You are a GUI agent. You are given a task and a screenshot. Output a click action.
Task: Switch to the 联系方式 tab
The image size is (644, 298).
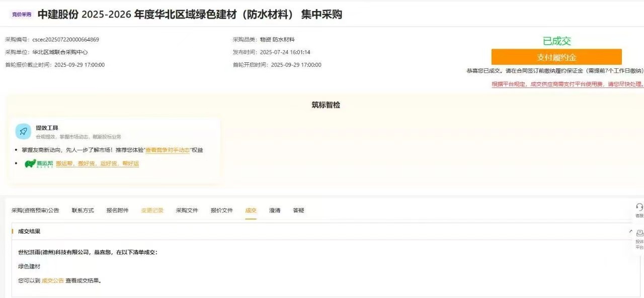coord(83,211)
